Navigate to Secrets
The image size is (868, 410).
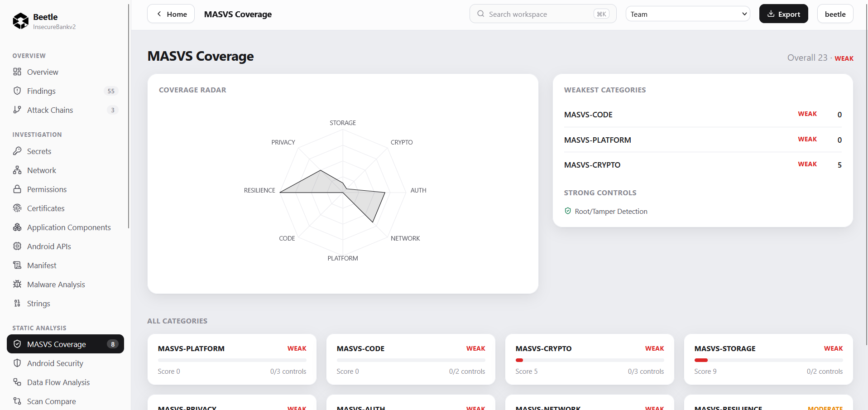point(65,151)
